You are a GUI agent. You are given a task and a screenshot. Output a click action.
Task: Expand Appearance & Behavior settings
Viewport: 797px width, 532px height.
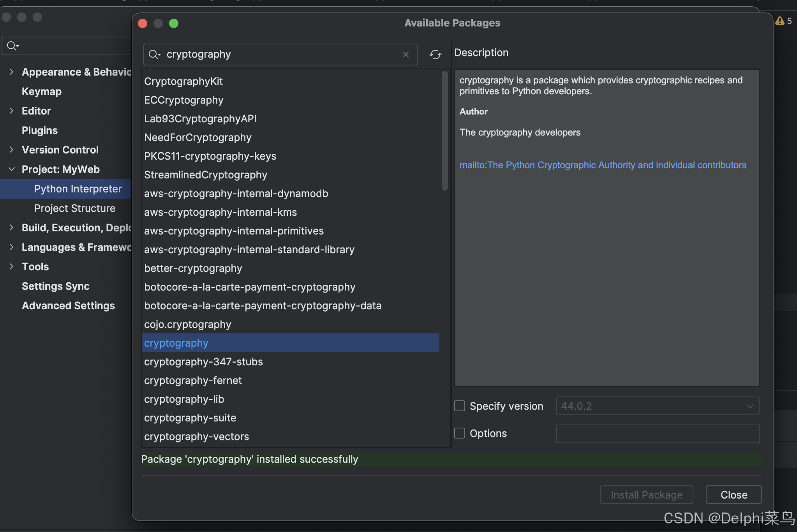(12, 72)
